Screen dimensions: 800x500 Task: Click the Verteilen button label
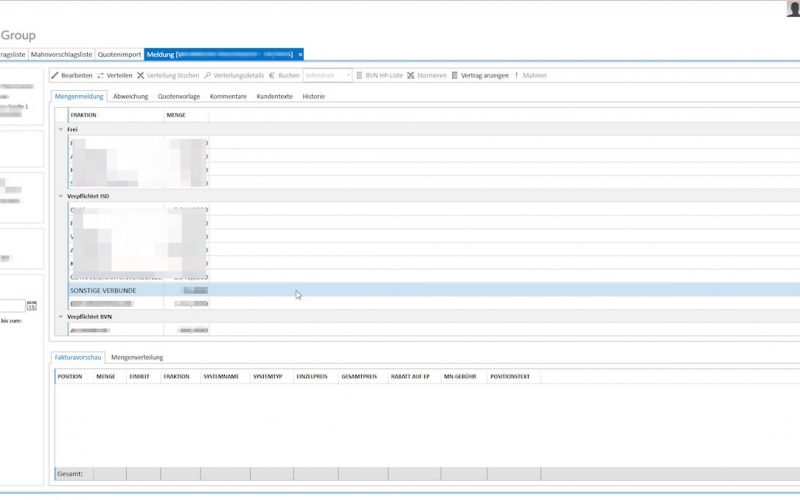119,75
